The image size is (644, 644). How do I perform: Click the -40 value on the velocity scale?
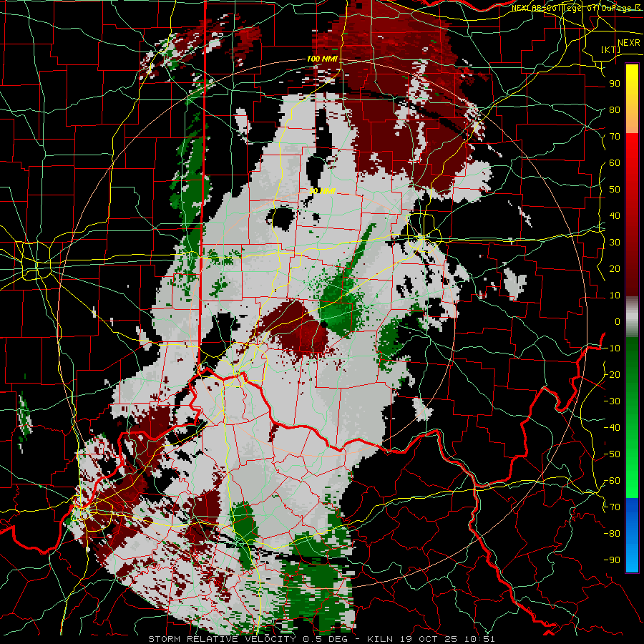tap(612, 428)
